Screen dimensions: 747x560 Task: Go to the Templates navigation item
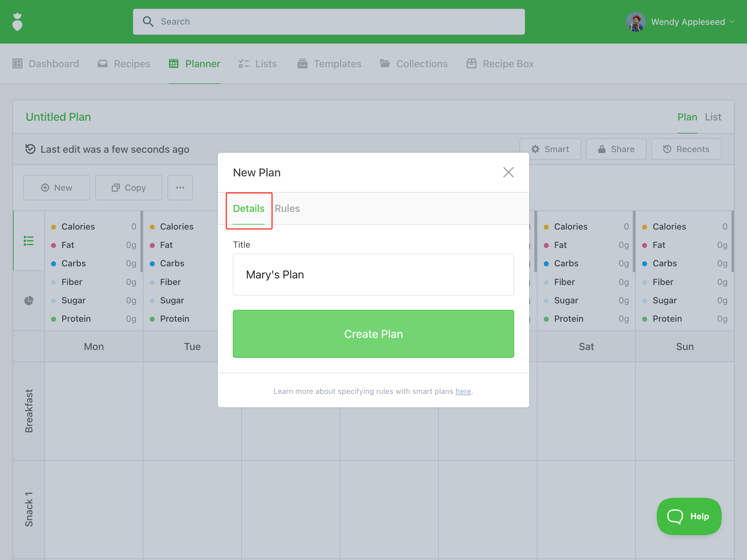tap(329, 64)
